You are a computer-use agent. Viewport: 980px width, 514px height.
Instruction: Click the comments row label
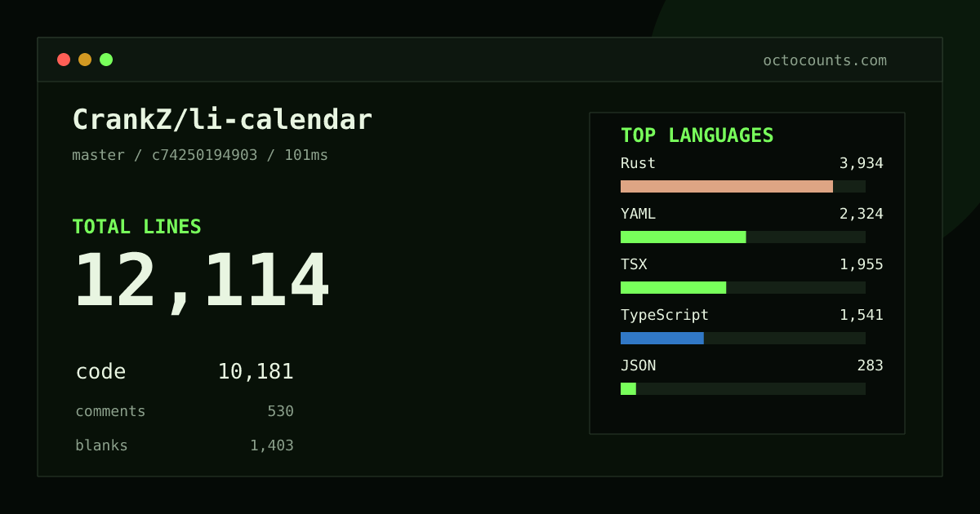click(x=110, y=411)
